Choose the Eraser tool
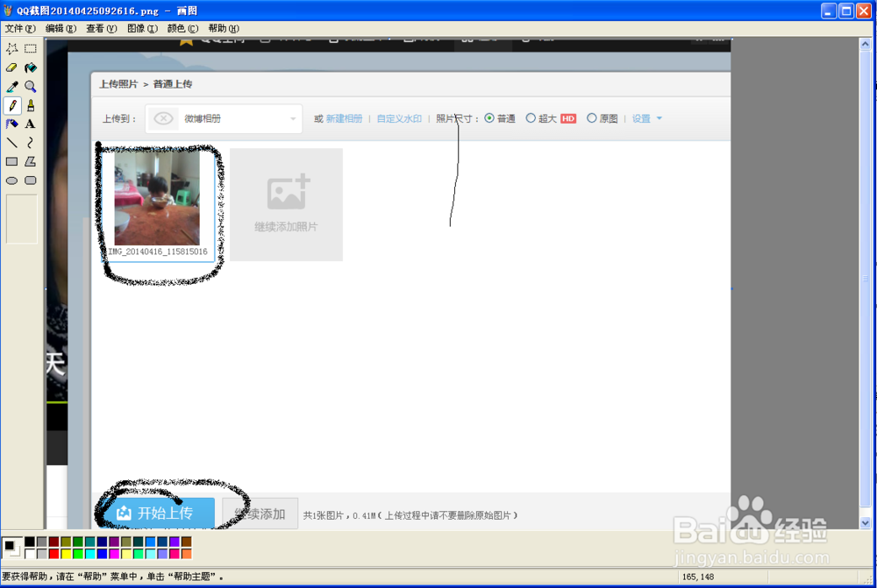The width and height of the screenshot is (877, 588). (11, 67)
